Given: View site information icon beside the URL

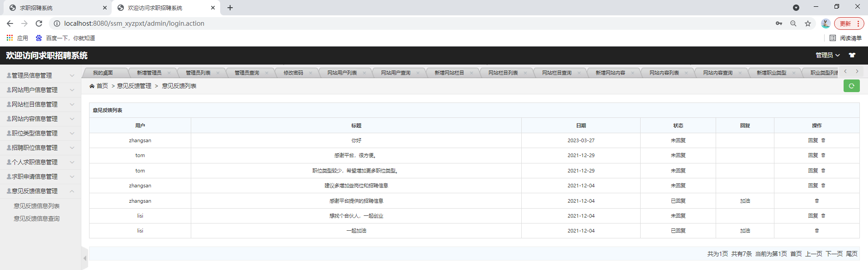Looking at the screenshot, I should tap(57, 23).
